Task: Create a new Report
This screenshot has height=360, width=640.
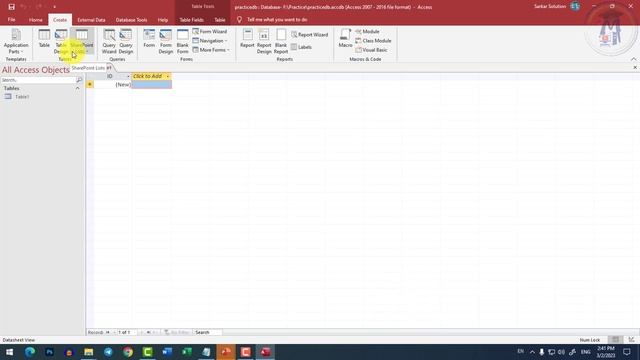Action: tap(247, 39)
